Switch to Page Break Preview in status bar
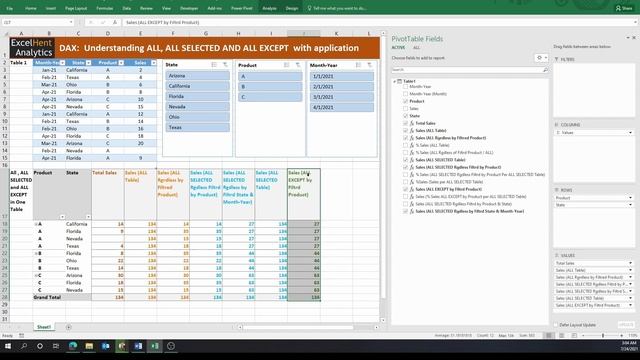The height and width of the screenshot is (360, 640). coord(574,335)
